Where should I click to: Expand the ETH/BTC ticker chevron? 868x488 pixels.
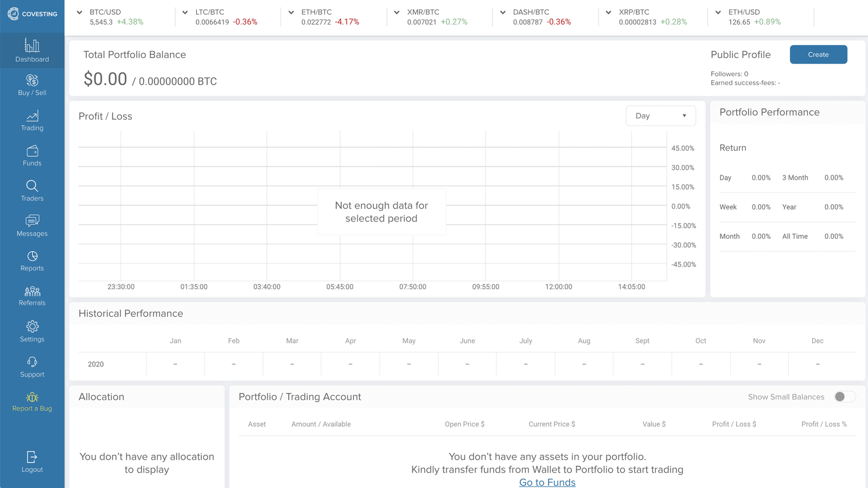point(291,12)
